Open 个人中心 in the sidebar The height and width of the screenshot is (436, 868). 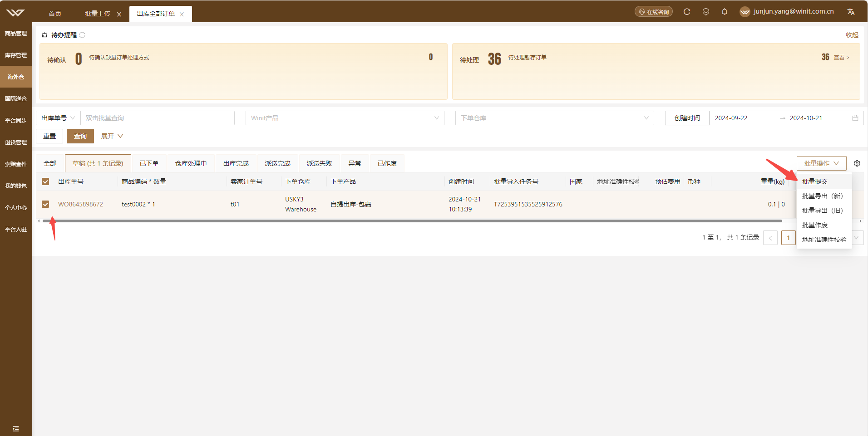coord(16,208)
